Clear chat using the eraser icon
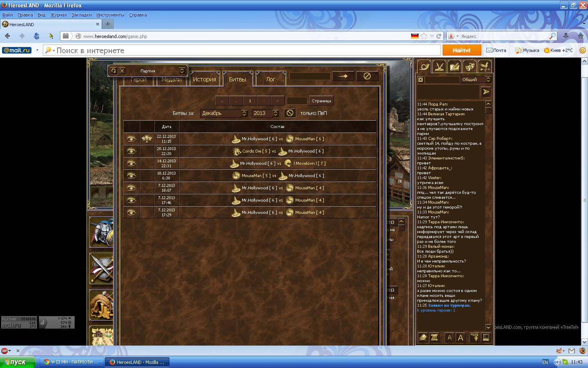The height and width of the screenshot is (368, 588). click(423, 337)
